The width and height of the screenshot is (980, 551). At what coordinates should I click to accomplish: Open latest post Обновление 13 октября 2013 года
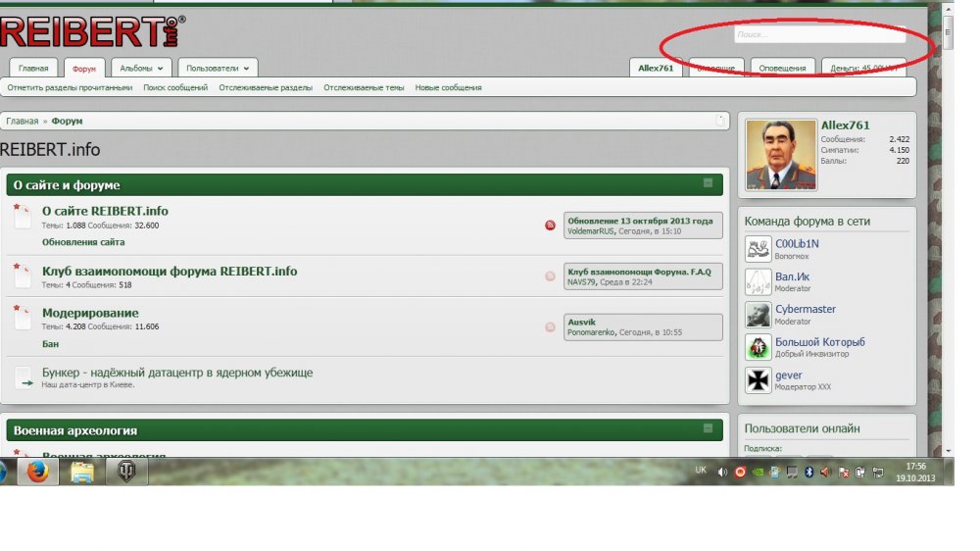click(640, 221)
